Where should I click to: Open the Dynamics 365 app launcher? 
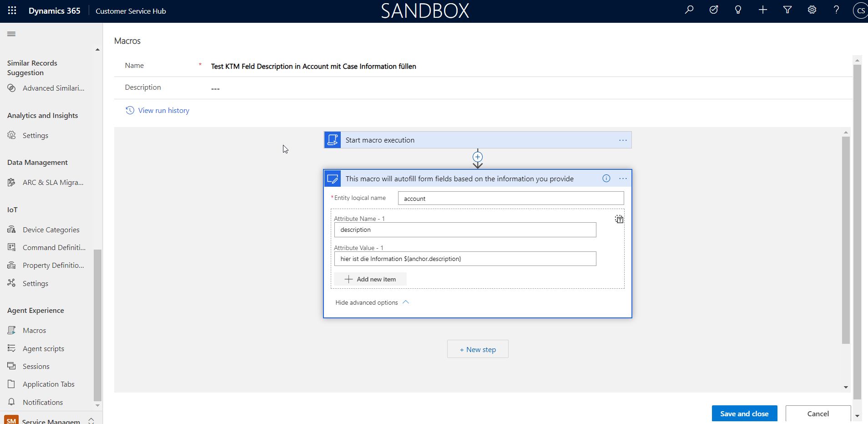pos(12,10)
